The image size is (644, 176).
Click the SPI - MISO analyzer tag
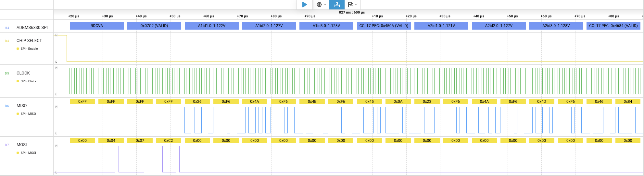28,114
